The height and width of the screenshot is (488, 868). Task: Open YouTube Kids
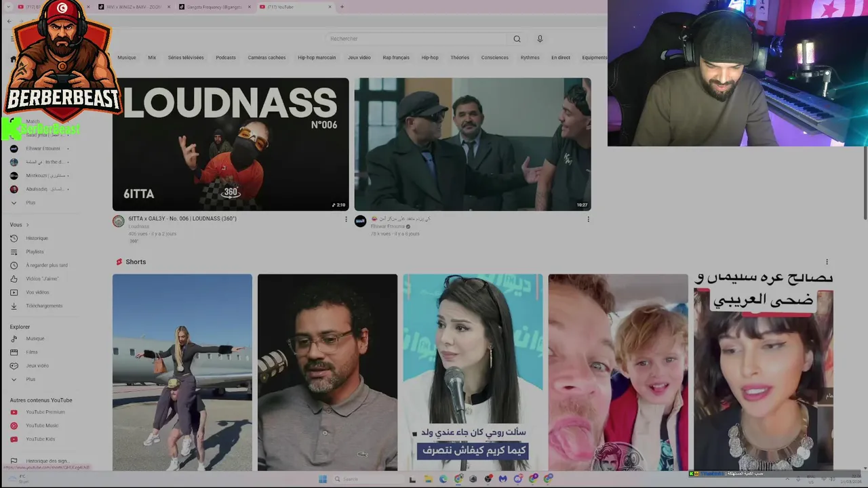click(40, 439)
